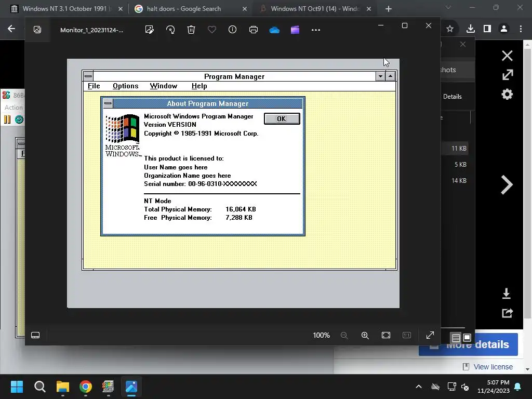Go to next image with right chevron
This screenshot has height=399, width=532.
(507, 185)
